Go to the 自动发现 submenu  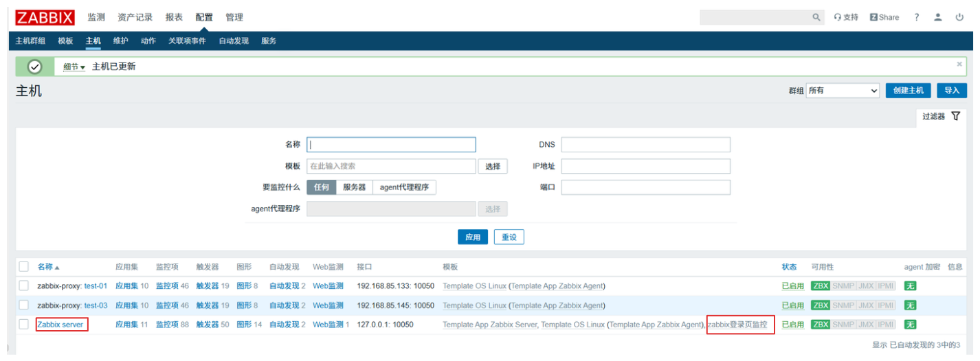(x=234, y=41)
